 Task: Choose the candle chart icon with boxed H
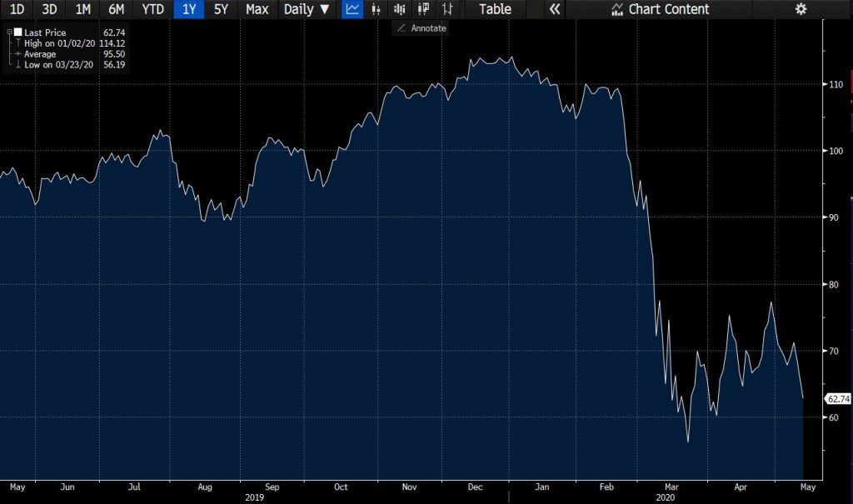pos(422,8)
